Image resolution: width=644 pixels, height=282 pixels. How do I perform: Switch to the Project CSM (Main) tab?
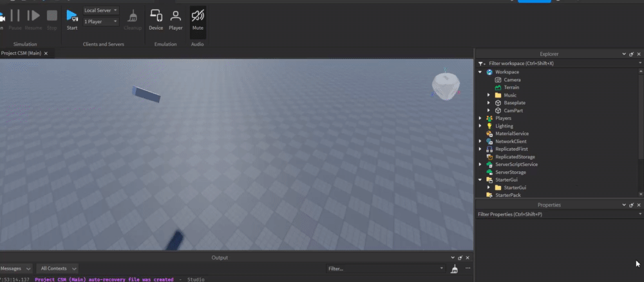click(21, 53)
